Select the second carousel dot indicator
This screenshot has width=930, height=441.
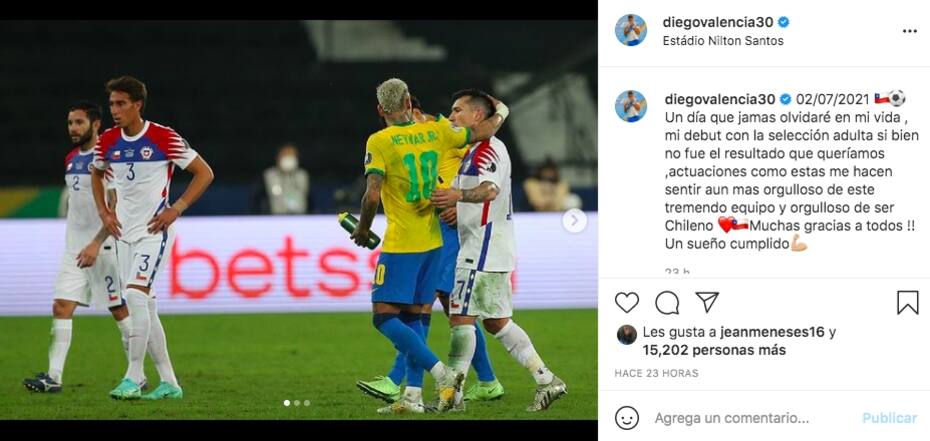point(297,403)
